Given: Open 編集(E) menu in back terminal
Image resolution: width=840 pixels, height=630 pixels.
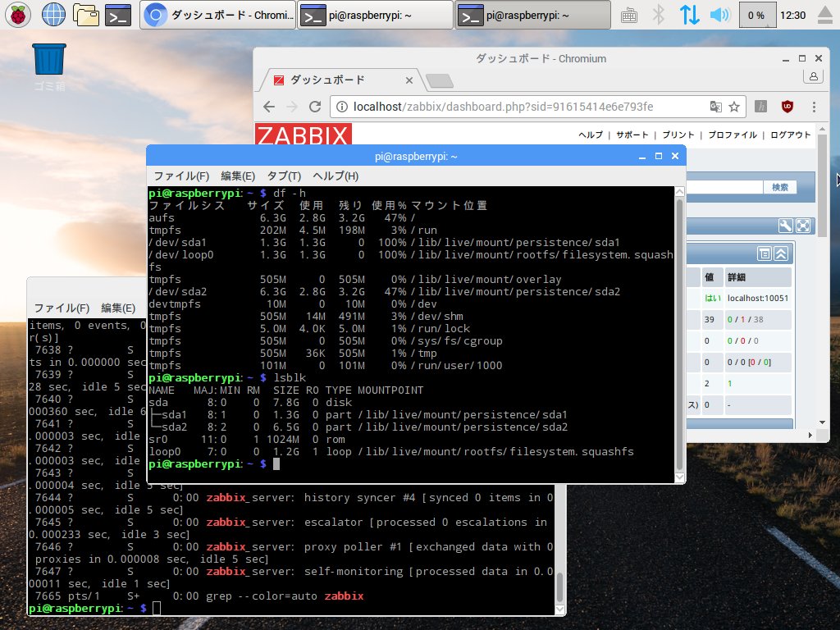Looking at the screenshot, I should pos(118,308).
